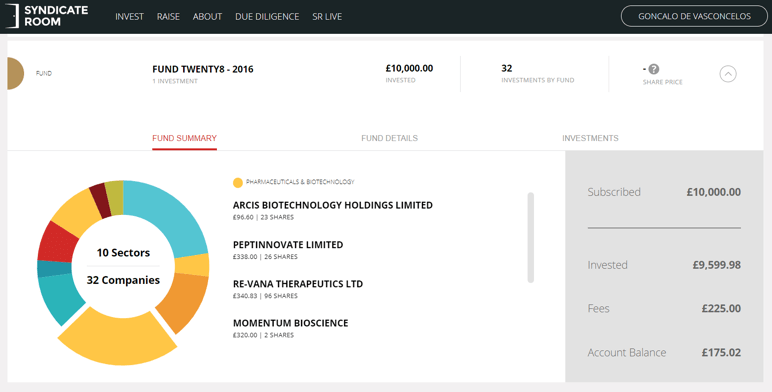Switch to the Investments tab
This screenshot has height=392, width=772.
590,138
